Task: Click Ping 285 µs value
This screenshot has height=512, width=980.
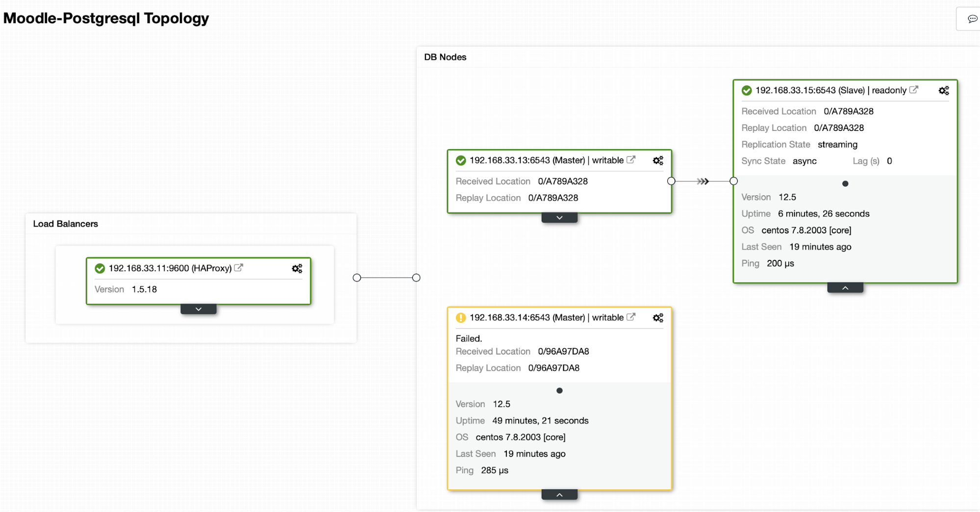Action: pos(495,471)
